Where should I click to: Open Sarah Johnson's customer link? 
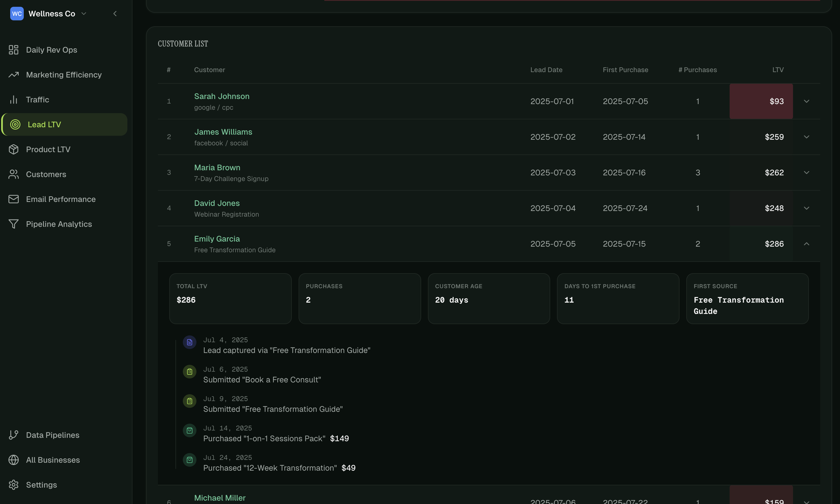(x=222, y=96)
